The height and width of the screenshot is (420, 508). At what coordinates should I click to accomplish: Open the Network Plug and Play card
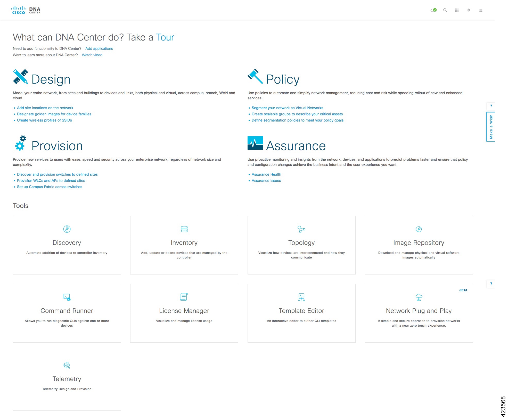pos(419,313)
